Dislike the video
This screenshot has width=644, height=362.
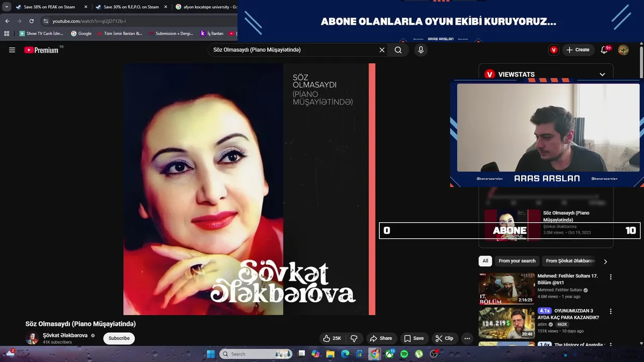coord(354,338)
